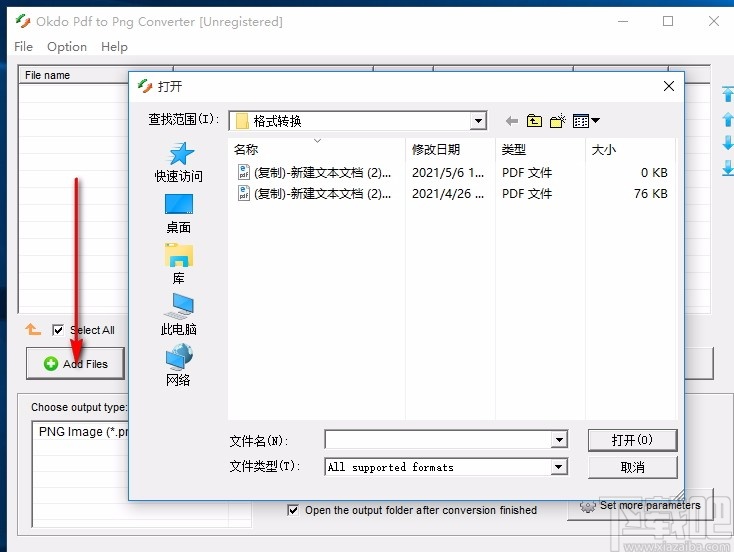Open the File menu

23,47
